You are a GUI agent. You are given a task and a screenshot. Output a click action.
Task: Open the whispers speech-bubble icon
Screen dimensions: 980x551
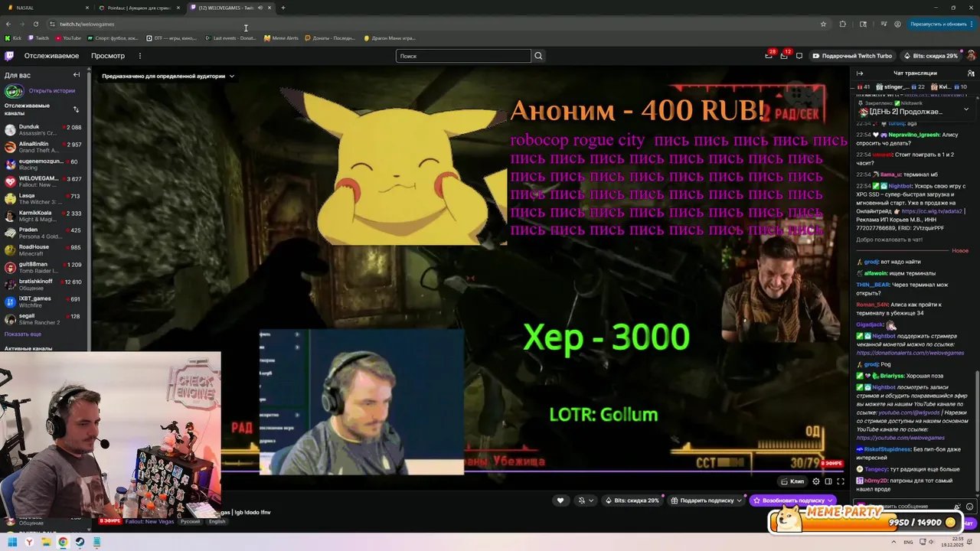[799, 56]
